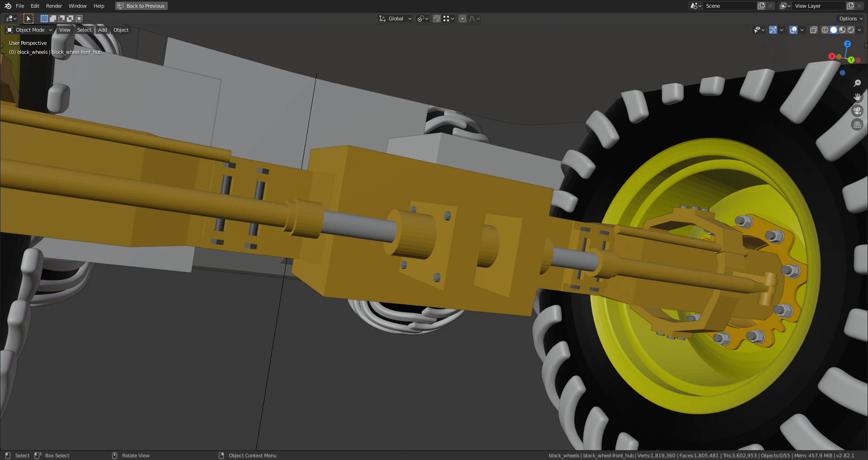The height and width of the screenshot is (460, 868).
Task: Open the transform pivot point dropdown
Action: pos(423,19)
